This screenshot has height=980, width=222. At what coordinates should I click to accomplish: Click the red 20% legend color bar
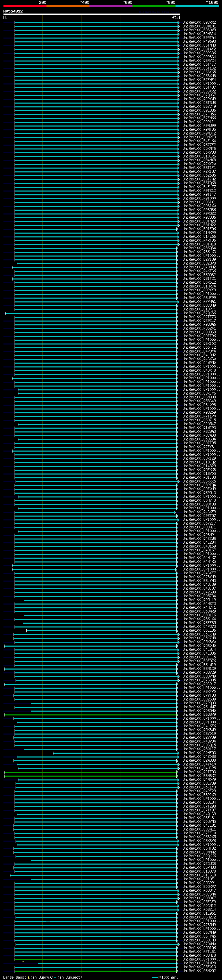click(25, 6)
